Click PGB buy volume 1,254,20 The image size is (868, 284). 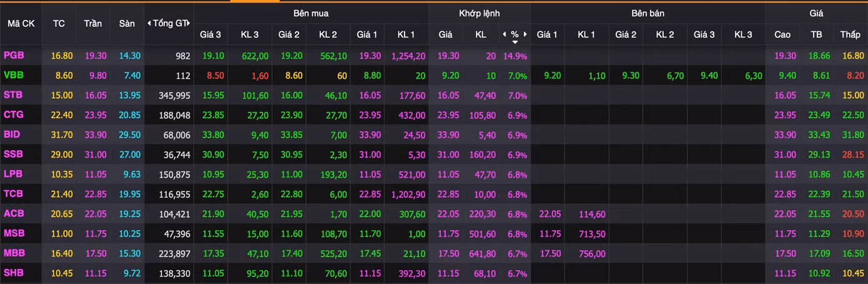coord(408,56)
